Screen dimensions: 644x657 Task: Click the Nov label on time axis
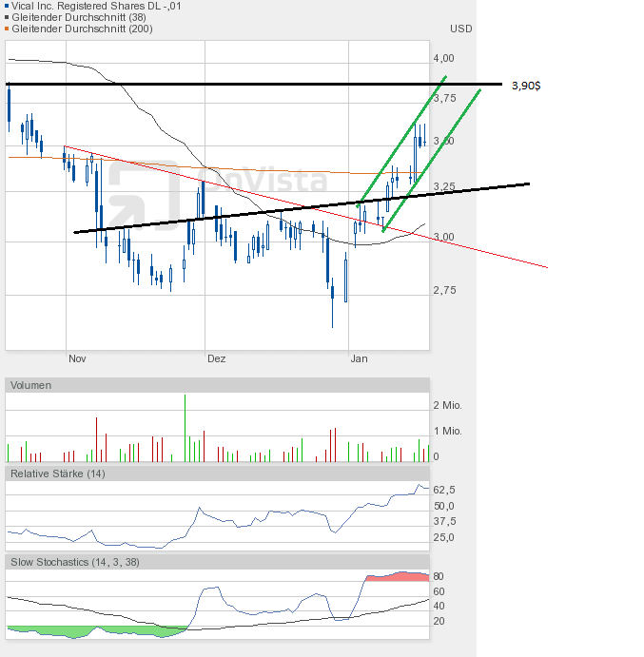[77, 358]
